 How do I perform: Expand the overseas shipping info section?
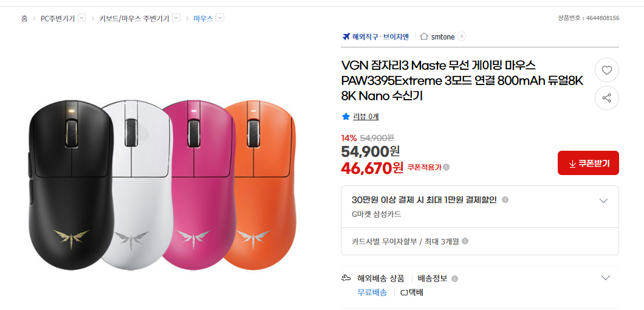[605, 278]
